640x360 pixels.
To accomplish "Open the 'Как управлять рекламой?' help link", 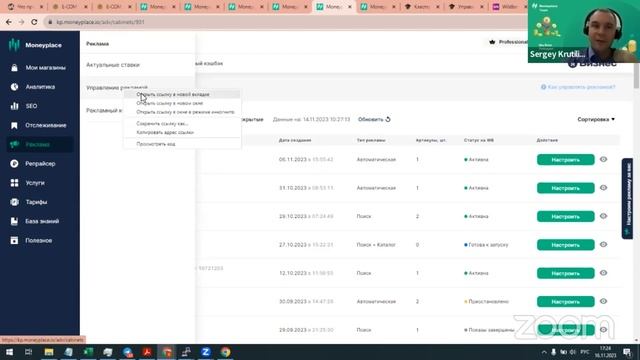I will 578,87.
